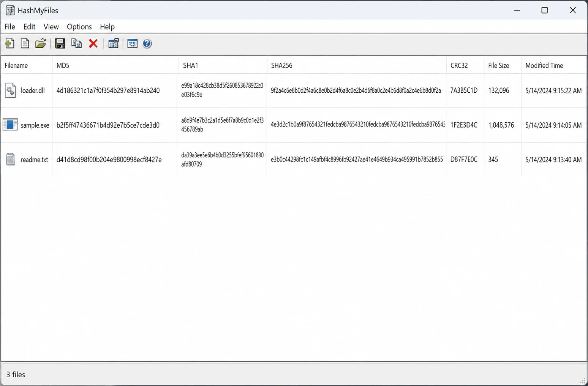Click the HashMyFiles title bar app icon
588x386 pixels.
(10, 10)
